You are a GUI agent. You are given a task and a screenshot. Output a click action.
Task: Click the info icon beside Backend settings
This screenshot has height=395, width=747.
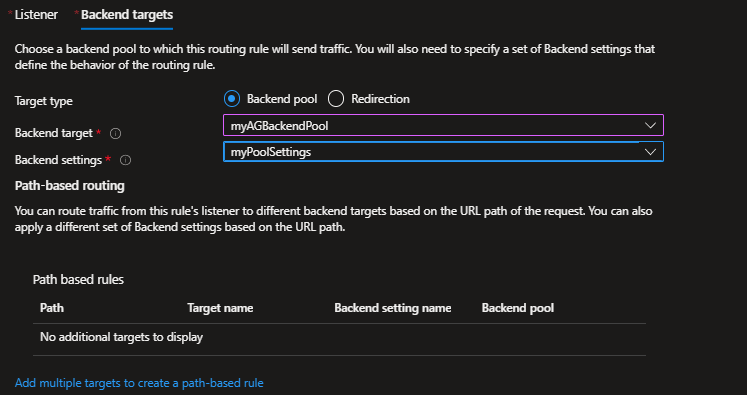point(125,161)
